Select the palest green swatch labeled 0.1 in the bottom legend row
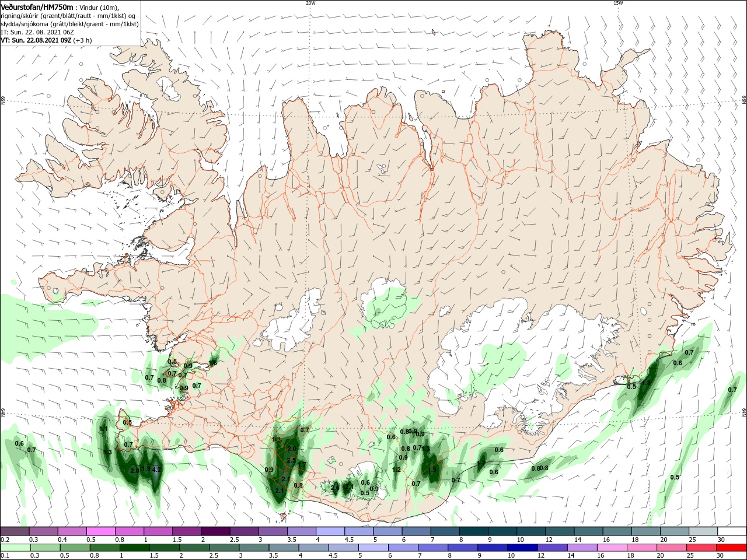747x560 pixels. click(x=15, y=548)
